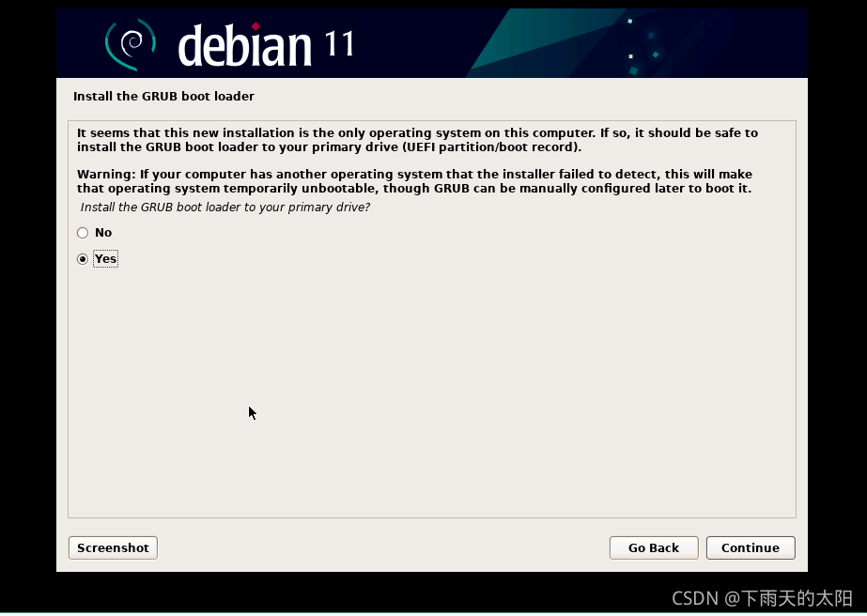Select the No radio button
Viewport: 867px width, 616px height.
pos(83,232)
